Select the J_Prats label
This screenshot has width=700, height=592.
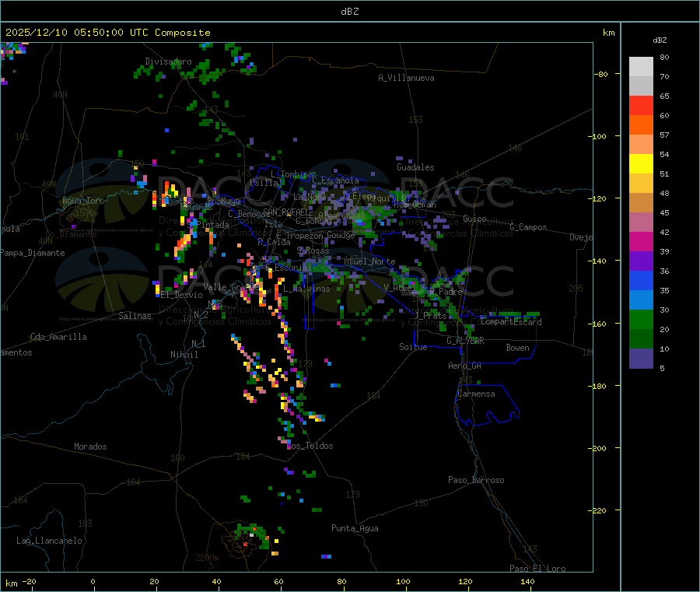(431, 316)
